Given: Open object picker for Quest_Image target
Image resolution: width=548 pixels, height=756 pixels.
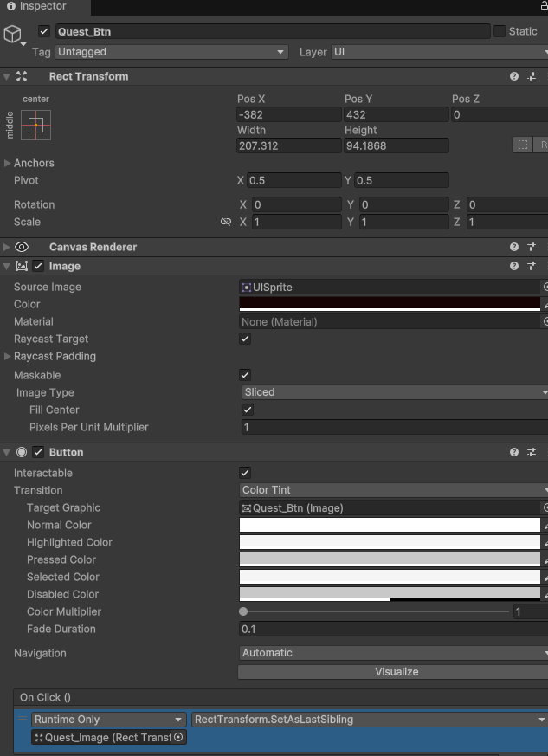Looking at the screenshot, I should pos(178,737).
